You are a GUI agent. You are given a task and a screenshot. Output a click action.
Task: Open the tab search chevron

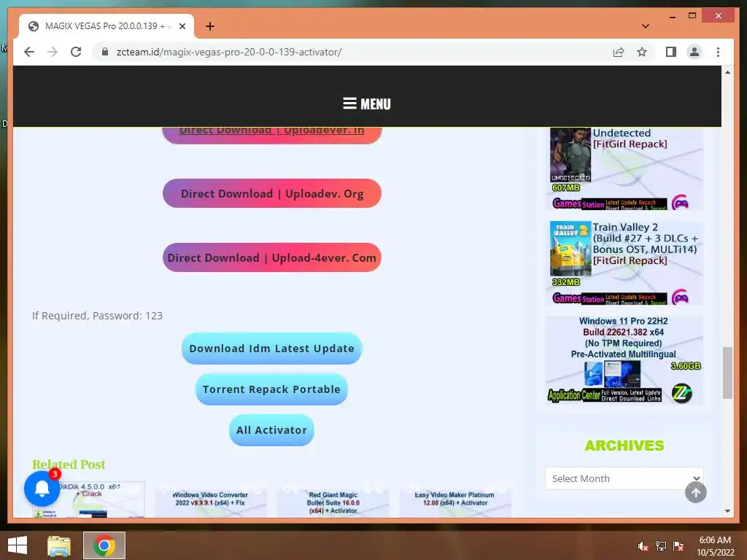point(645,26)
